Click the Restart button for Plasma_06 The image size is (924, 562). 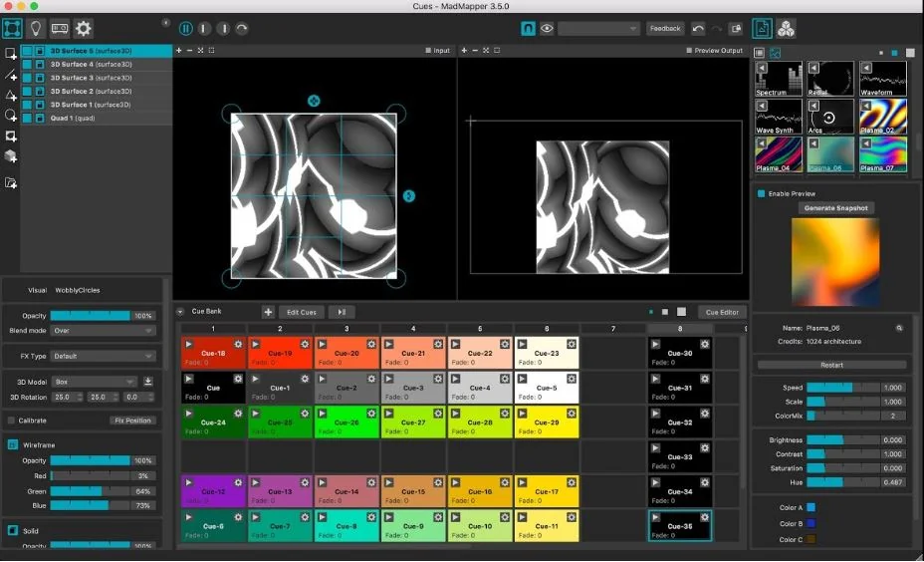(x=831, y=365)
